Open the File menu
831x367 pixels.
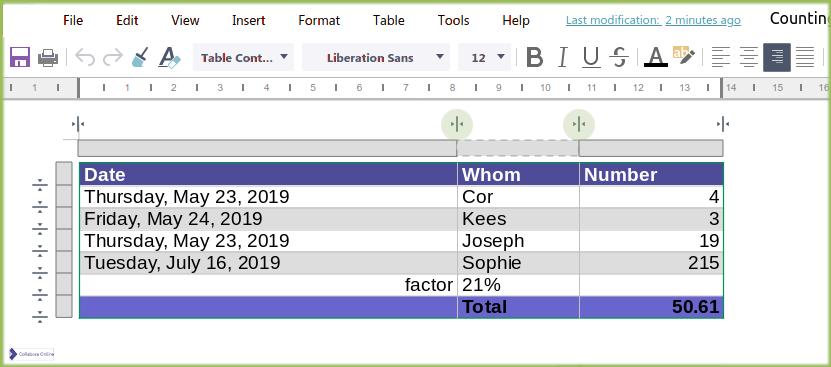click(x=73, y=21)
